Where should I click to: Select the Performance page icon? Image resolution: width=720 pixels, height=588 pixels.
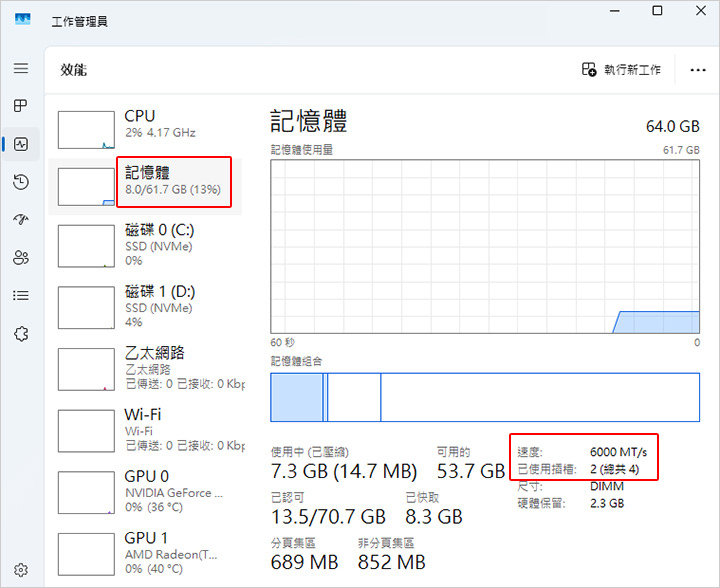click(21, 144)
